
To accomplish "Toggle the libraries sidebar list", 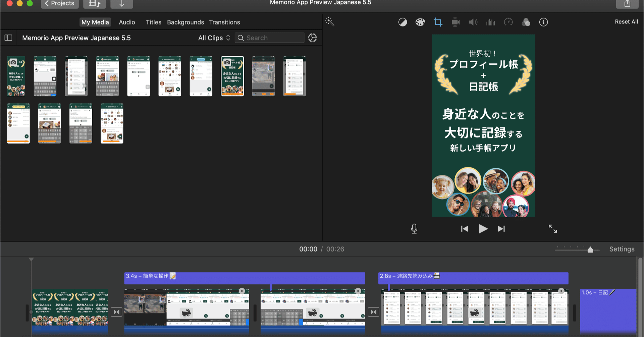I will [8, 38].
